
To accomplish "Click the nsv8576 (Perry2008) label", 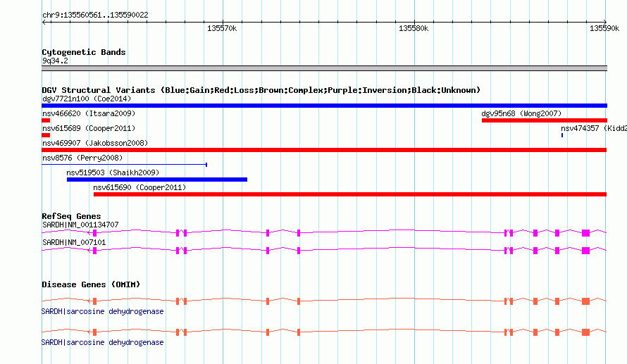I will [82, 158].
